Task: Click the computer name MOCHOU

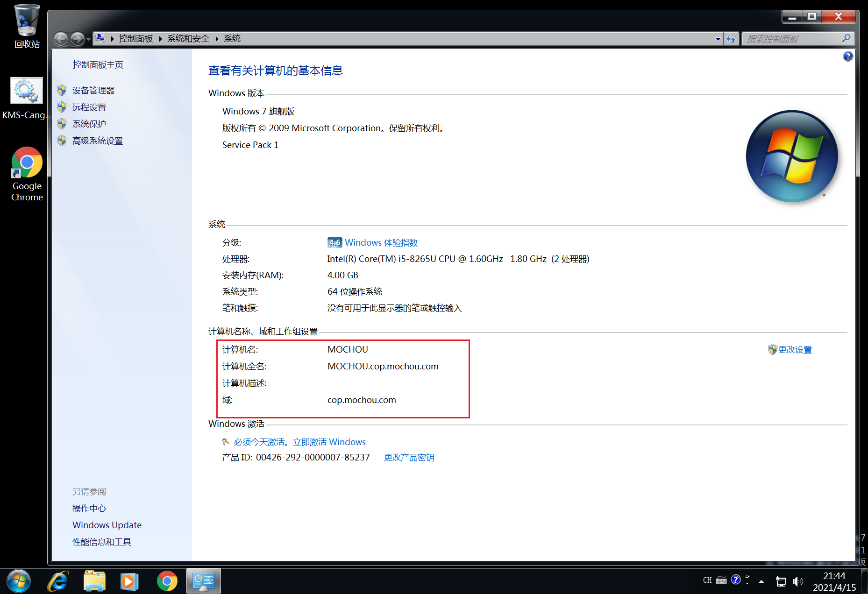Action: (x=348, y=350)
